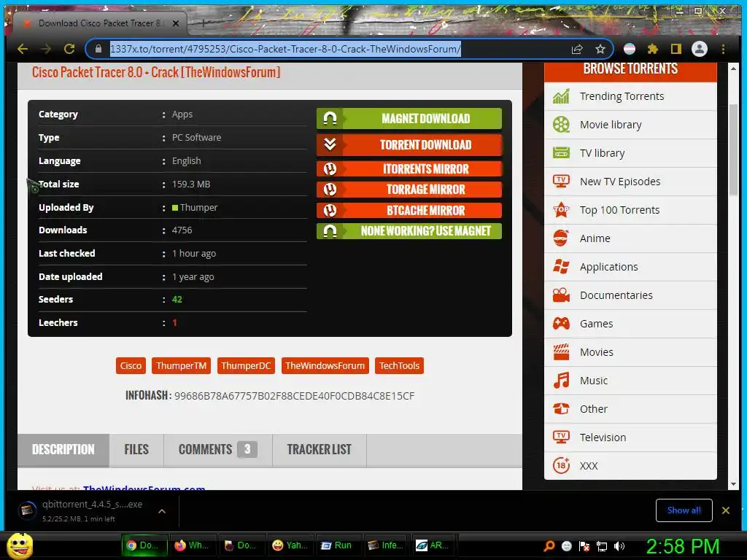Expand qbittorrent download options chevron
The height and width of the screenshot is (560, 747).
coord(162,511)
